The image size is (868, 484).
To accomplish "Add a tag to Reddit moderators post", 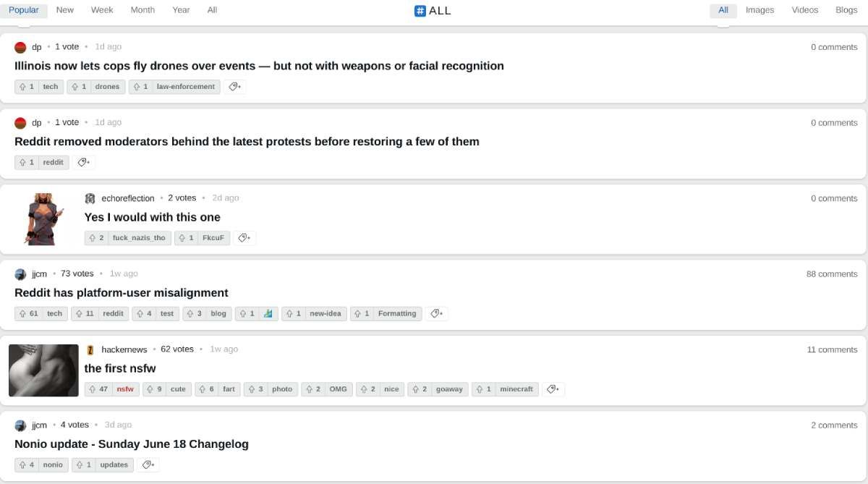I will tap(84, 162).
